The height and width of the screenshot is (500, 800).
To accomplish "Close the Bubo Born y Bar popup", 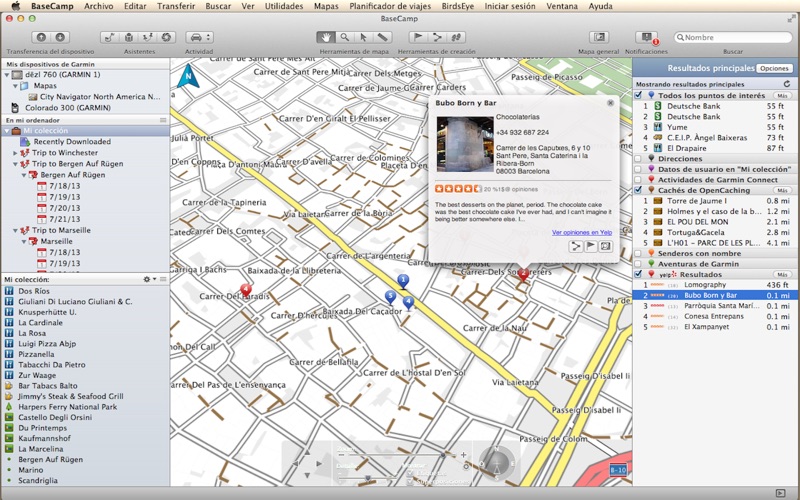I will [610, 103].
